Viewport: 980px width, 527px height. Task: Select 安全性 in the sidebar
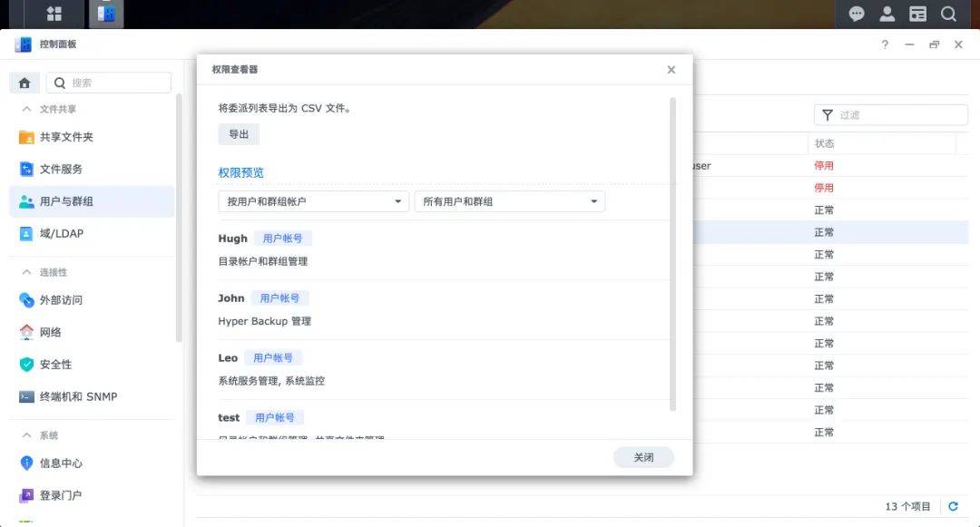pos(55,365)
